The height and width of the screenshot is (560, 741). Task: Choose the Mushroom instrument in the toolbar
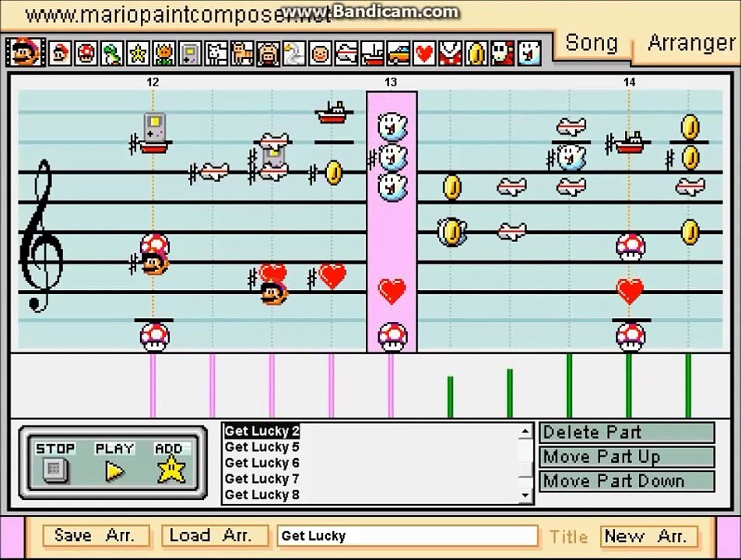coord(86,53)
